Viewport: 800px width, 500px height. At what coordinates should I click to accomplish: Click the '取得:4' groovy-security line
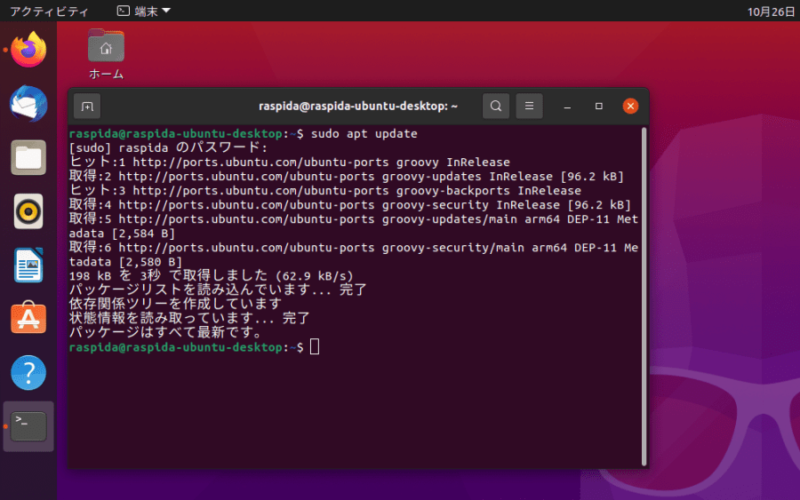click(x=350, y=205)
